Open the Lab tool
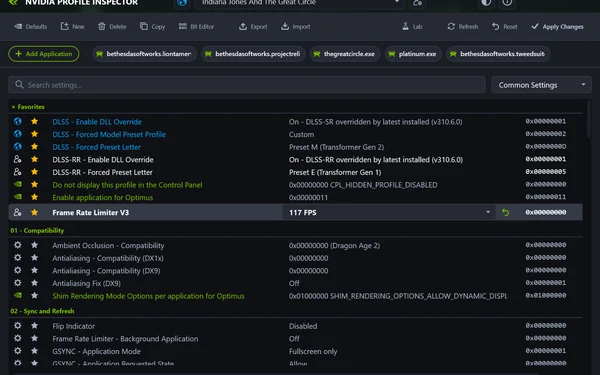The image size is (600, 375). tap(412, 26)
